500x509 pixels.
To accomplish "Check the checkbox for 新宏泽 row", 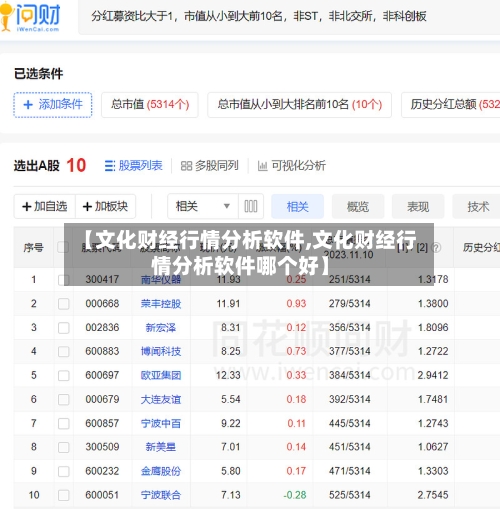I will (64, 328).
